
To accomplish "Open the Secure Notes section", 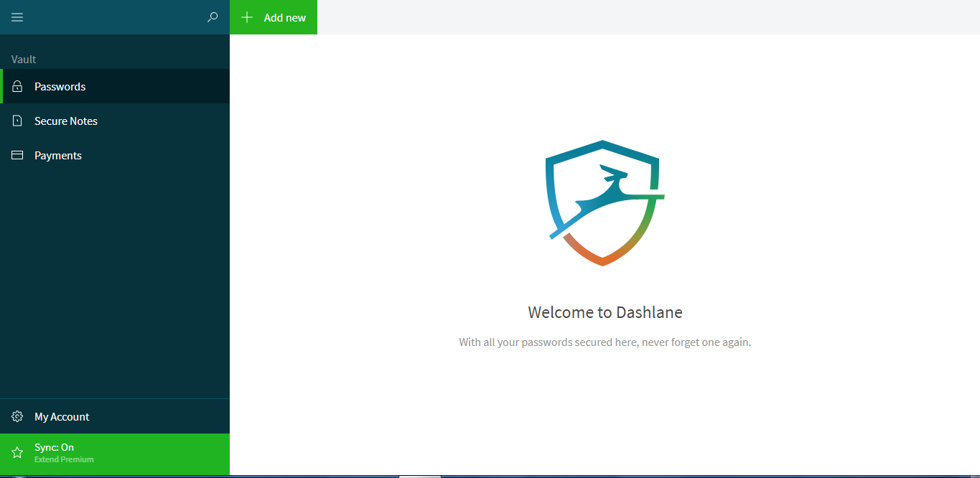I will tap(115, 121).
